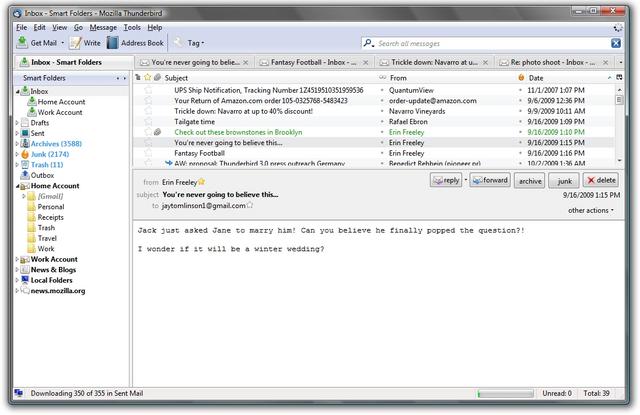The height and width of the screenshot is (415, 640).
Task: Click the Junk folder flame icon
Action: [25, 154]
